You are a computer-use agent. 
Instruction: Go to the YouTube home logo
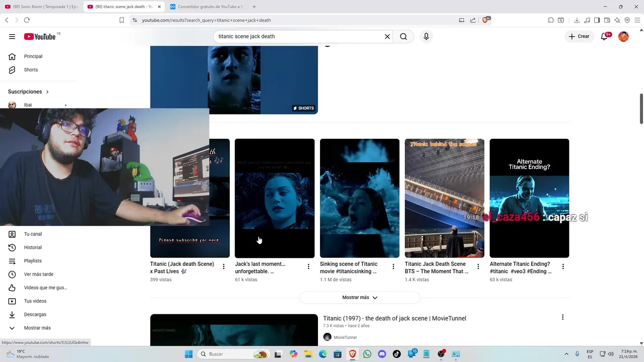[x=40, y=36]
